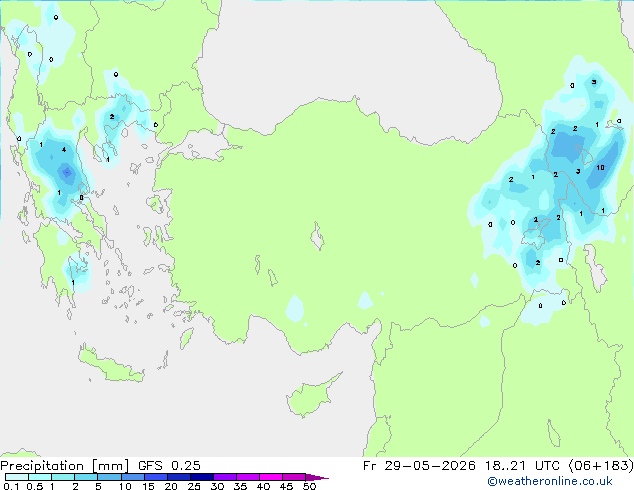Click the "Fr 29-05-2026" date text

pyautogui.click(x=419, y=466)
